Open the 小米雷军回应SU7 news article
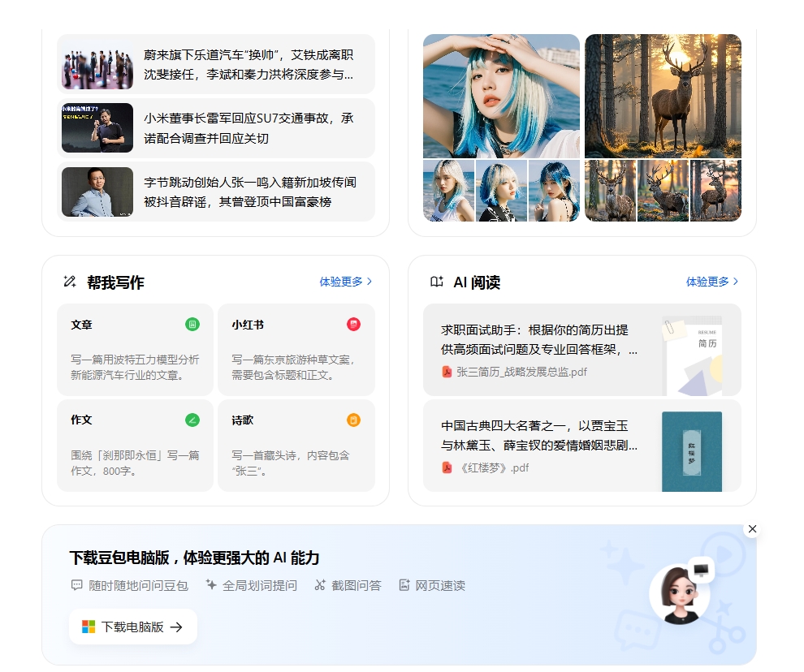This screenshot has height=672, width=804. click(216, 128)
